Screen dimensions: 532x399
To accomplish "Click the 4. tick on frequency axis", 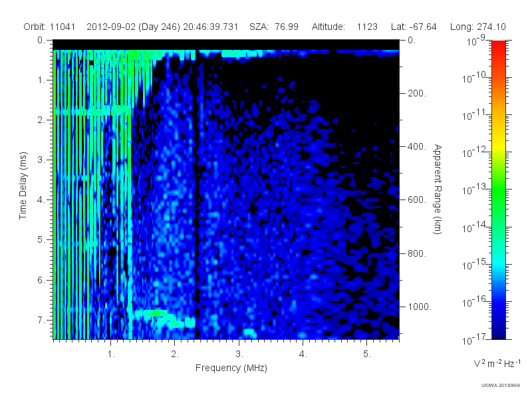I will click(x=303, y=354).
